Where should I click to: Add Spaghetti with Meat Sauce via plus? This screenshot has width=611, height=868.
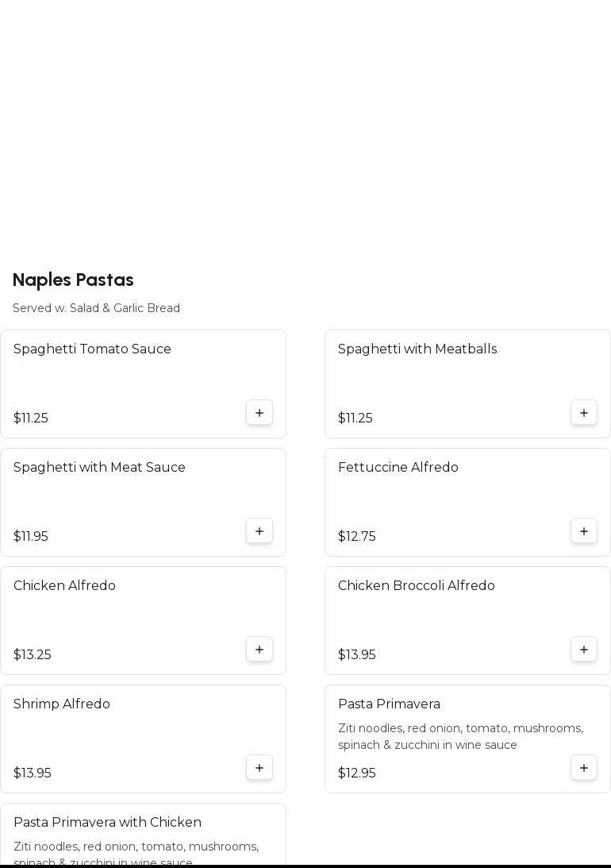[x=259, y=531]
